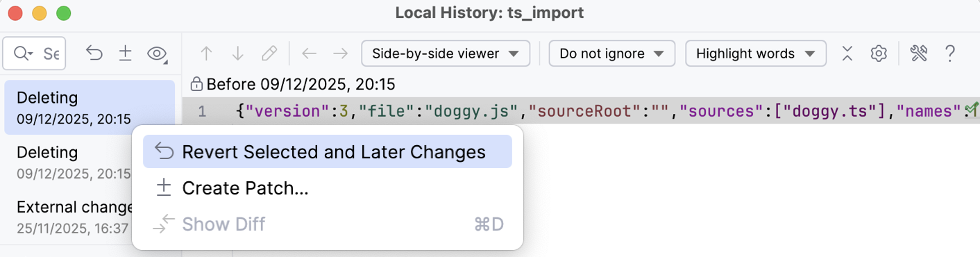Click Show Diff menu entry
This screenshot has height=257, width=980.
[x=327, y=224]
